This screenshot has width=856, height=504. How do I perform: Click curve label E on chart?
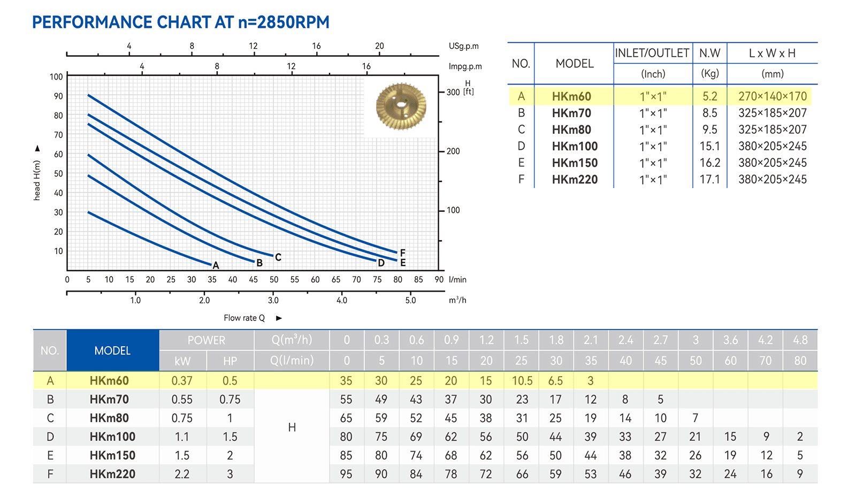coord(402,263)
